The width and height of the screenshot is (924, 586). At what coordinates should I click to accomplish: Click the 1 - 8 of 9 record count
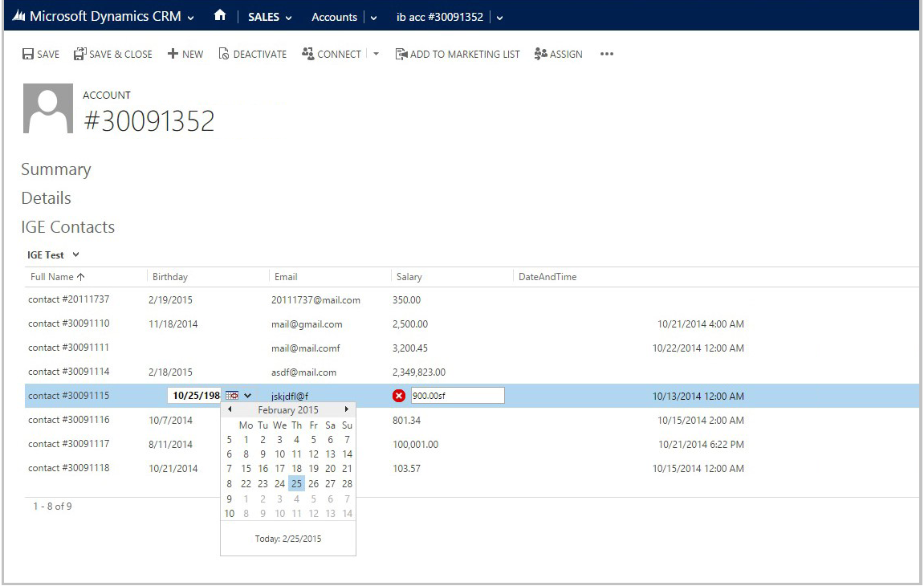point(52,507)
